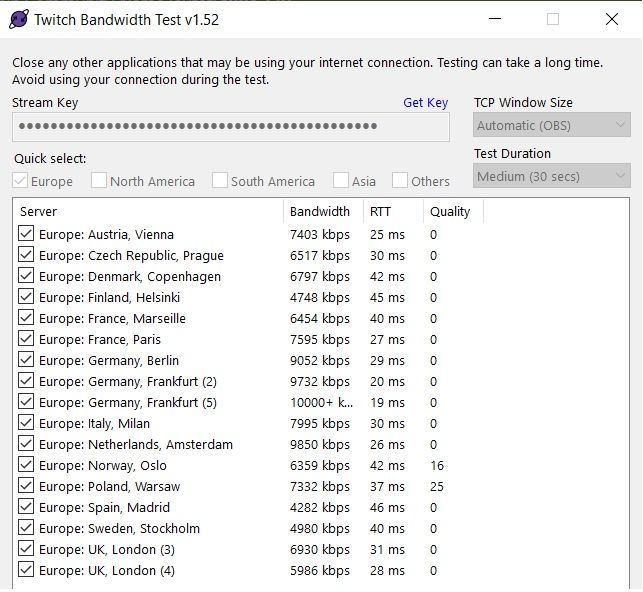Click the 10000+ bandwidth value for Frankfurt (5)

pos(322,403)
